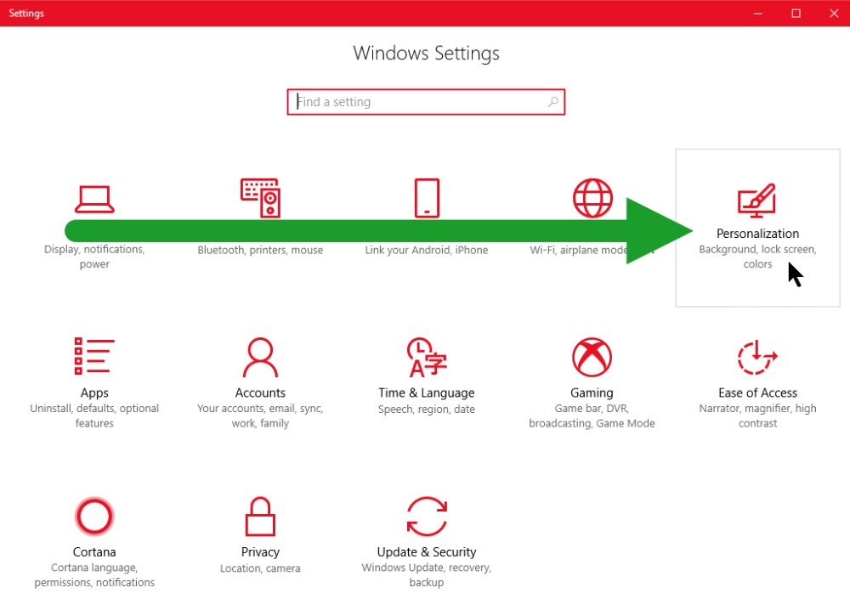The width and height of the screenshot is (850, 616).
Task: Click the magnifier icon in the search box
Action: point(553,101)
